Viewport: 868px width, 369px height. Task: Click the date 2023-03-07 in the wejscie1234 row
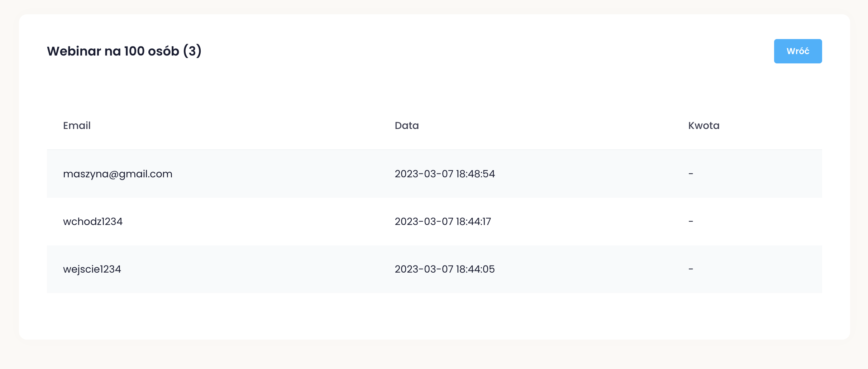(x=424, y=269)
